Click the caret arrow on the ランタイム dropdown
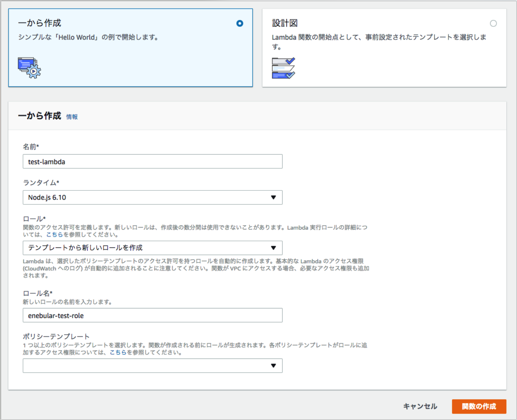Viewport: 517px width, 420px height. [273, 197]
